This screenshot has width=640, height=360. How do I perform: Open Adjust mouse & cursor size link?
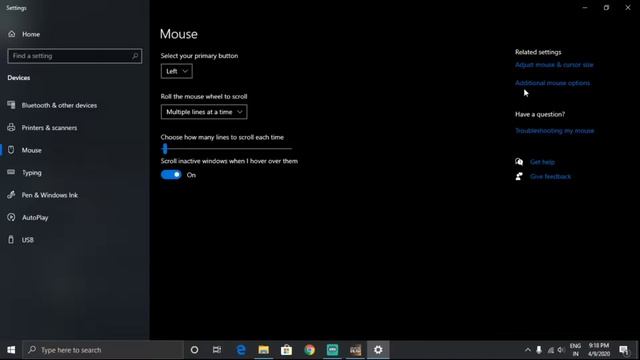[x=554, y=65]
